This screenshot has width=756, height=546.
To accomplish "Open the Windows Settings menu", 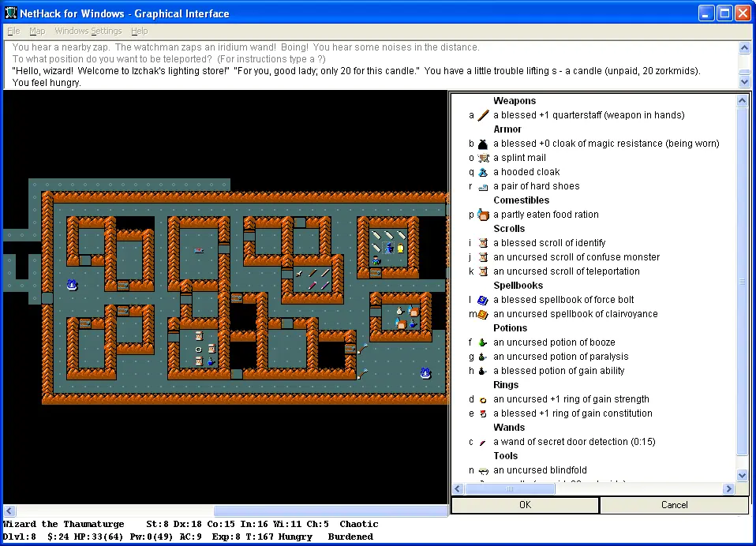I will click(88, 31).
